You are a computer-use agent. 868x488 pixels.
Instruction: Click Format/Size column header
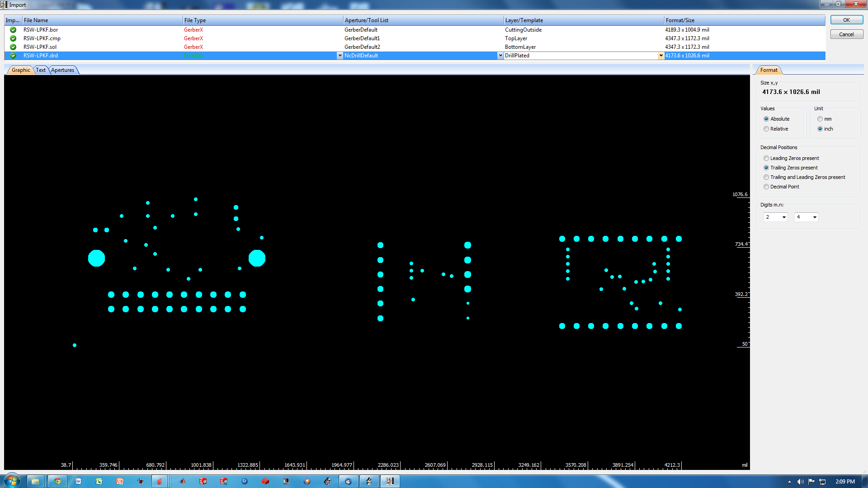click(745, 20)
